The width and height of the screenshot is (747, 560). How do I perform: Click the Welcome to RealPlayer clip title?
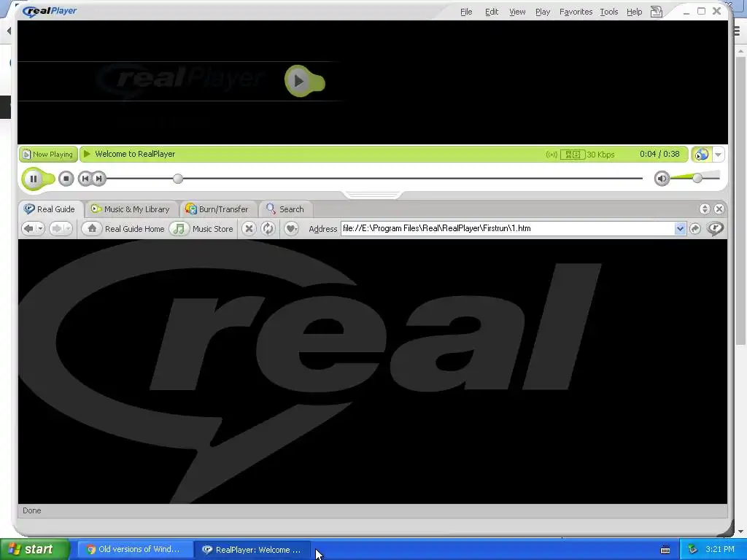coord(135,155)
